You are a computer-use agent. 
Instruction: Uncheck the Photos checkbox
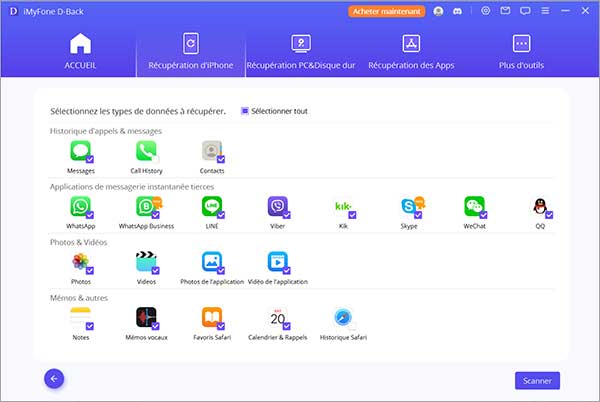click(90, 269)
